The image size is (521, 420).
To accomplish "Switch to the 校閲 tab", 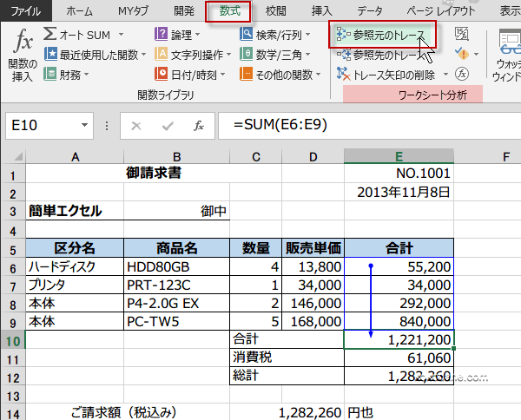I will 276,11.
